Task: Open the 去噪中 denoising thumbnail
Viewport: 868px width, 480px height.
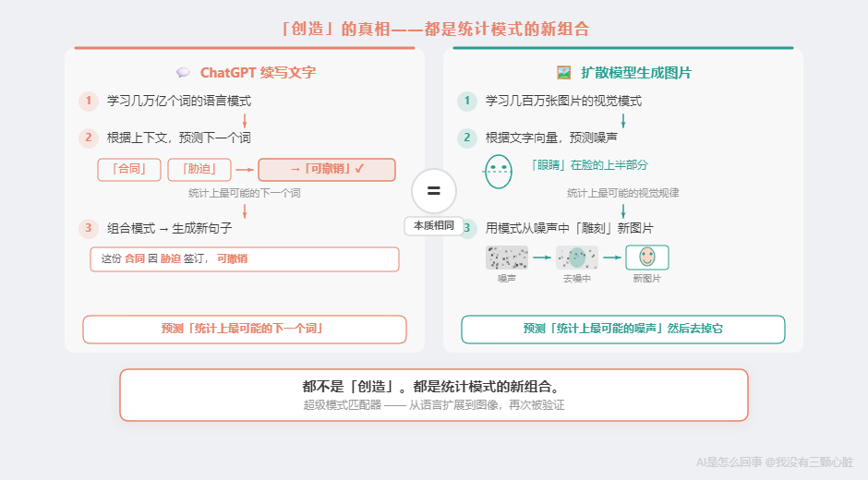Action: pos(577,258)
